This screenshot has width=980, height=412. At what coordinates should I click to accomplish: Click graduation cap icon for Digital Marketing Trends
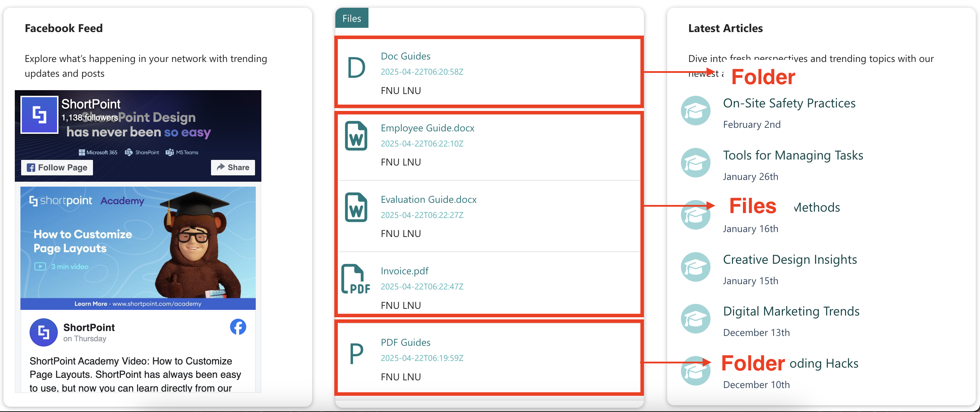pos(695,319)
